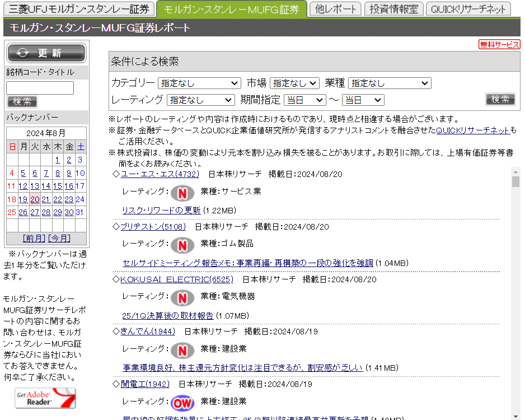Click the OW rating icon for 関電工
The image size is (525, 420).
tap(182, 403)
